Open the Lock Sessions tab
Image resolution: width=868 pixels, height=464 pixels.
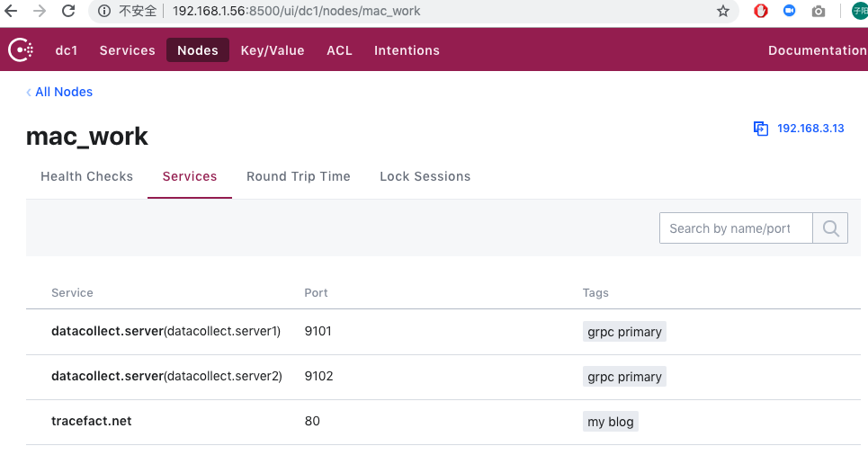(x=425, y=176)
